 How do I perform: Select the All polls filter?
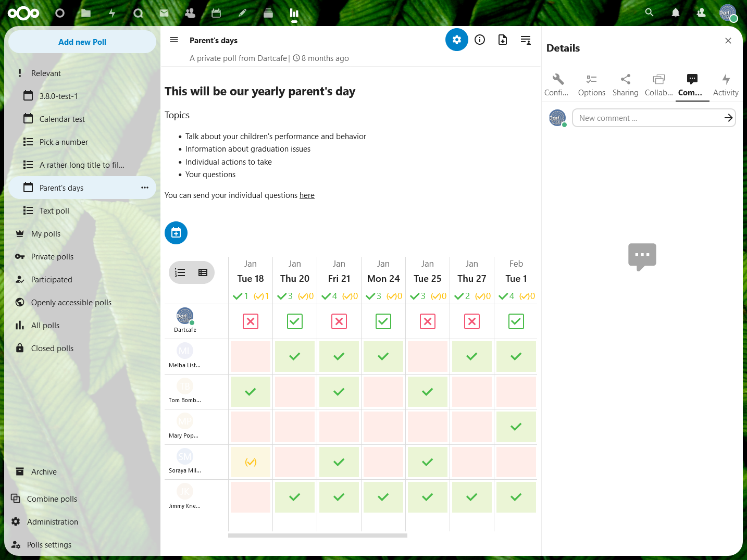pyautogui.click(x=82, y=325)
